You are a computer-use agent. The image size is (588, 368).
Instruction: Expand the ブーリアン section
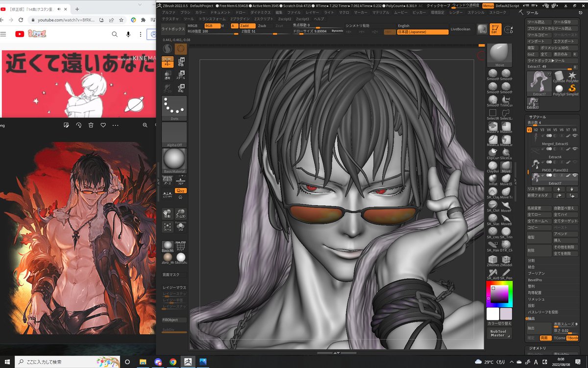pos(536,273)
